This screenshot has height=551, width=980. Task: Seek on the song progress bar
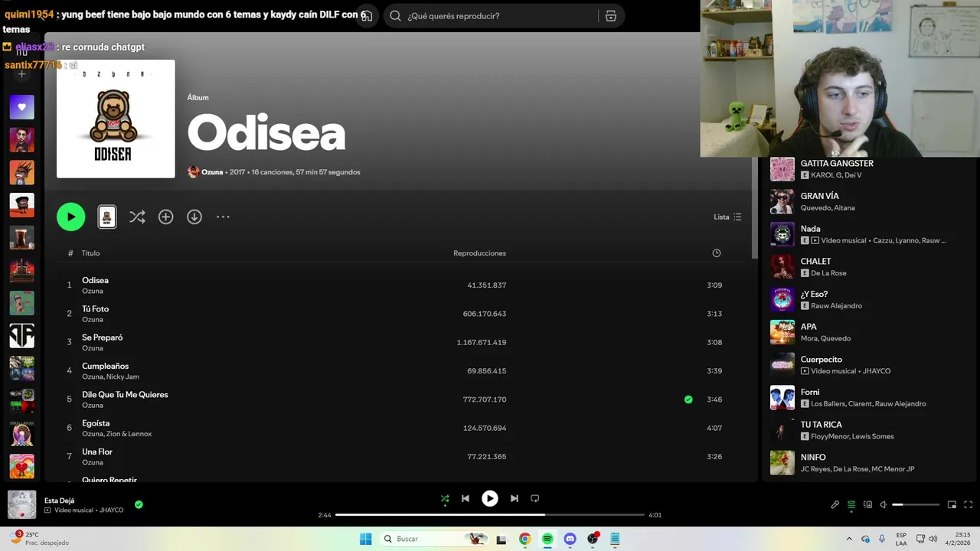pyautogui.click(x=490, y=515)
